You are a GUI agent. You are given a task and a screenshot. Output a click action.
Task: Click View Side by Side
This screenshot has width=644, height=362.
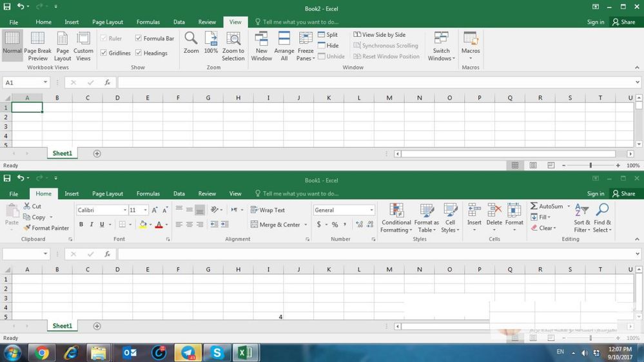pyautogui.click(x=380, y=34)
